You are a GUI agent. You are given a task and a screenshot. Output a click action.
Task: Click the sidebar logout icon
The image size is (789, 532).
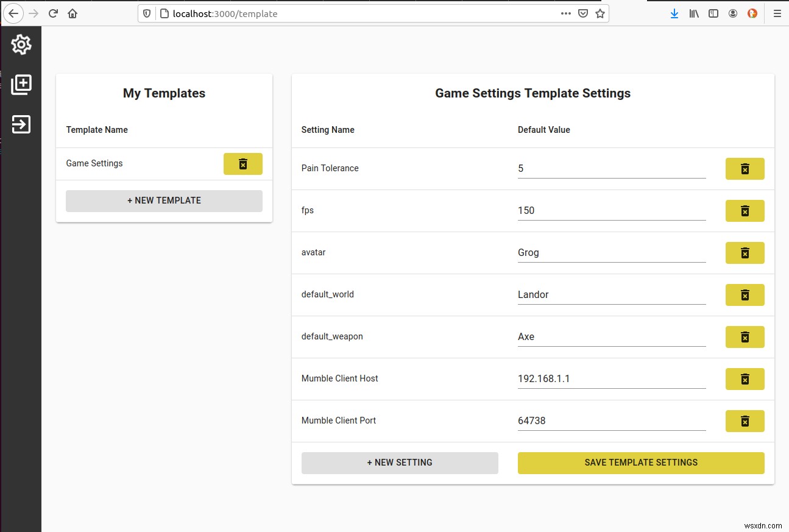(x=21, y=124)
